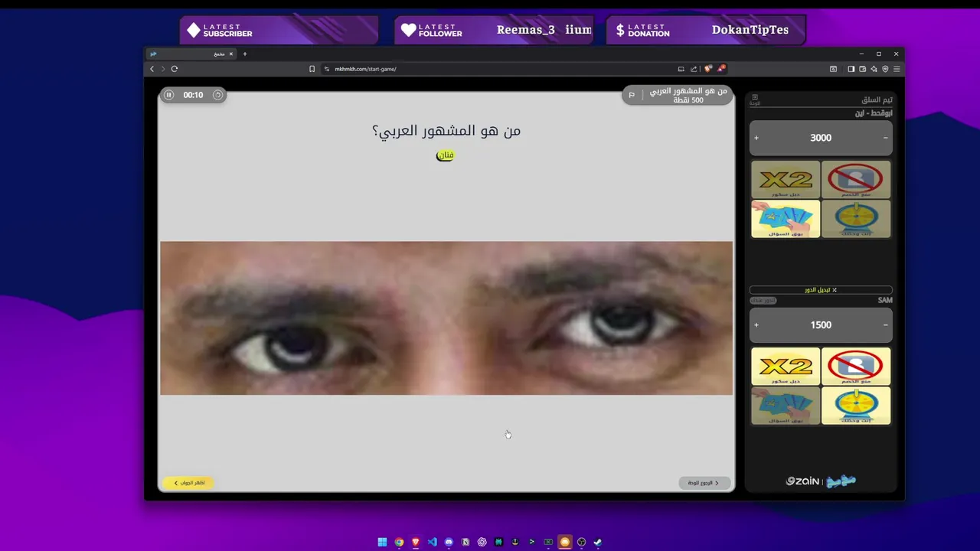The width and height of the screenshot is (980, 551).
Task: Add points to SAM's 1500 score
Action: (x=756, y=325)
